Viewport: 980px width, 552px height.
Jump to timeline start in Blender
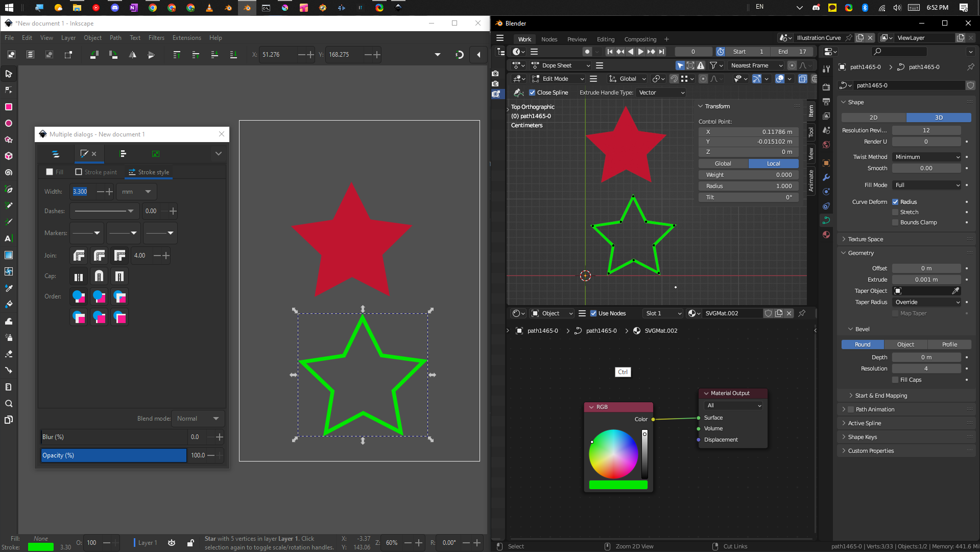tap(610, 52)
